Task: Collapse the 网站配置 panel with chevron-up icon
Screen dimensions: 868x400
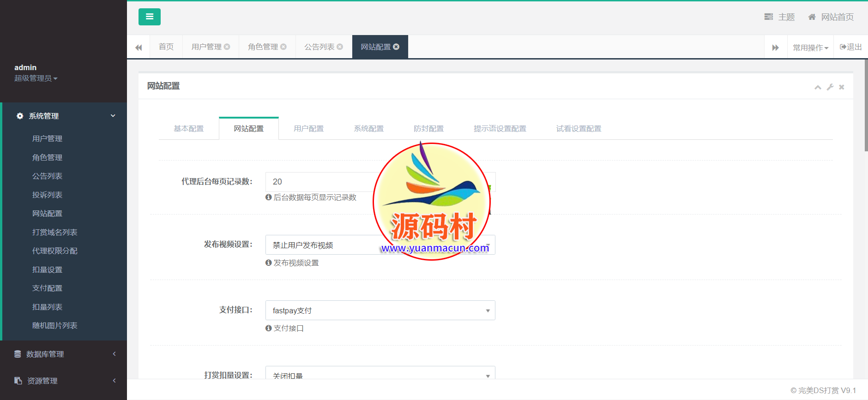Action: [x=818, y=87]
